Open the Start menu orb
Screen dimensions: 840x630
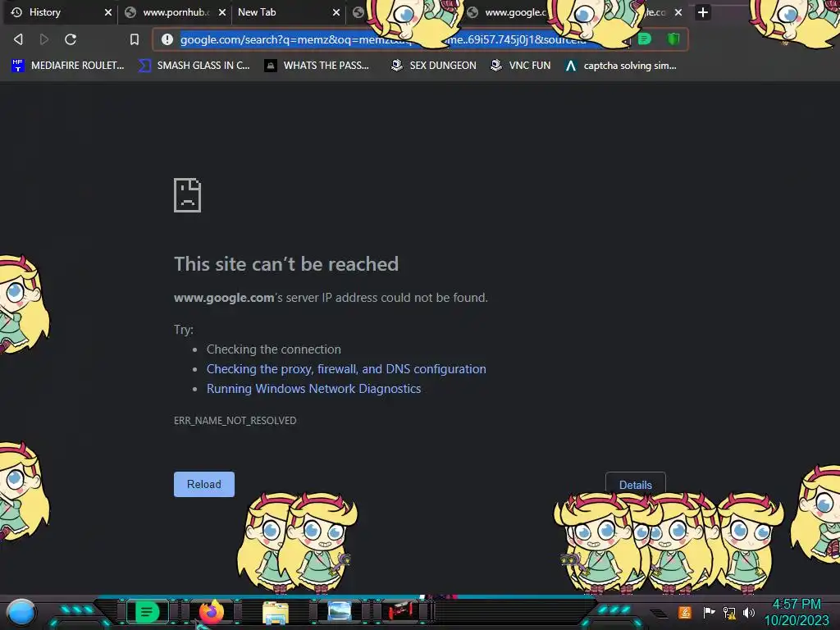(x=21, y=612)
